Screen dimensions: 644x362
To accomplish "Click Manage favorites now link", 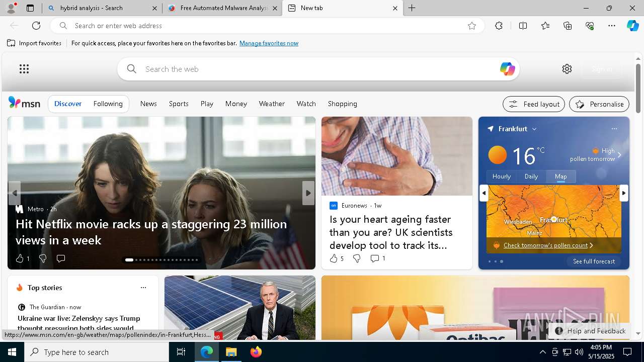I will 269,43.
